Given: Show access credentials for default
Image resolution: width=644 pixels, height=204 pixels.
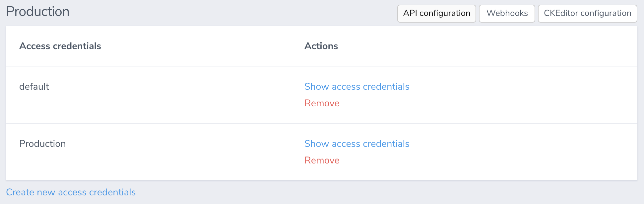Looking at the screenshot, I should click(357, 87).
